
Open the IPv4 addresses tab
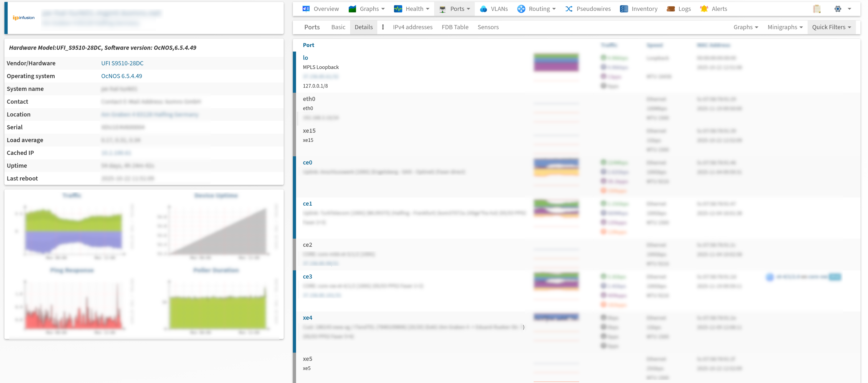[x=413, y=27]
